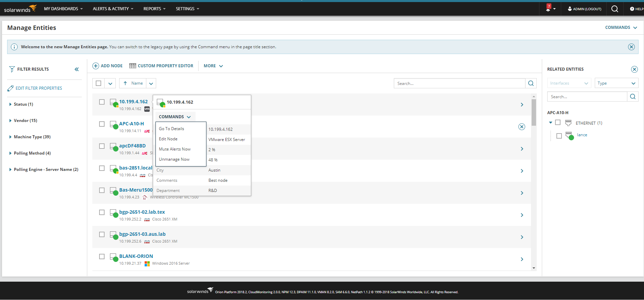Open the Type dropdown in Related Entities
Image resolution: width=644 pixels, height=300 pixels.
tap(616, 83)
